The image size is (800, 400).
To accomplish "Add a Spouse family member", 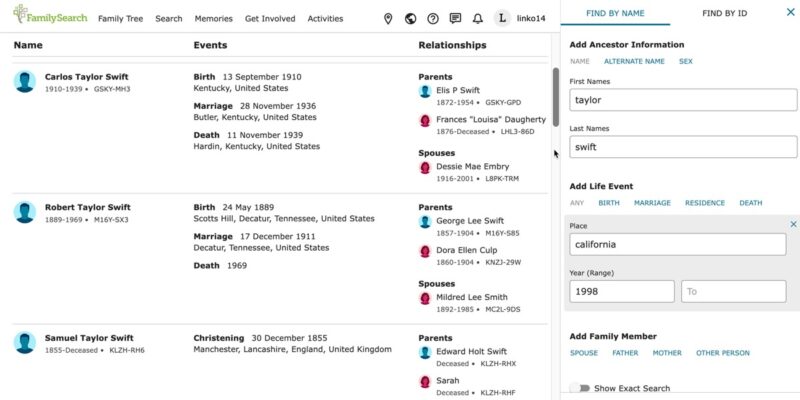I will (584, 353).
